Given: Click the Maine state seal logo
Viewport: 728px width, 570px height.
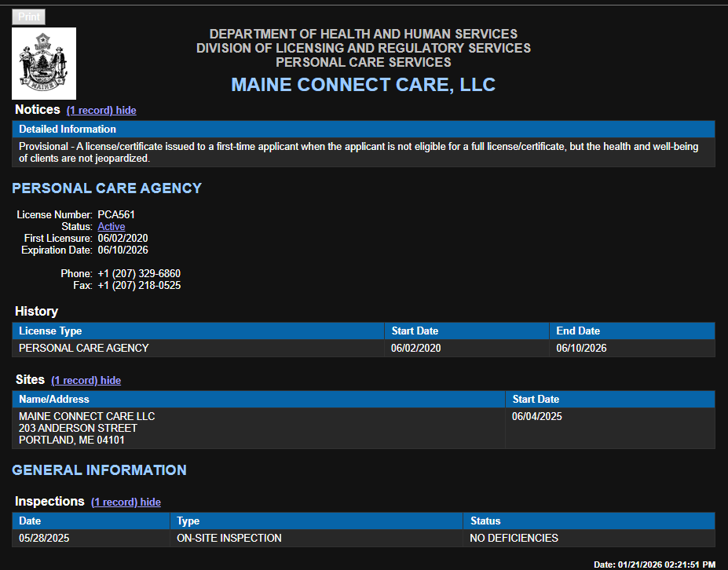Looking at the screenshot, I should click(x=44, y=64).
